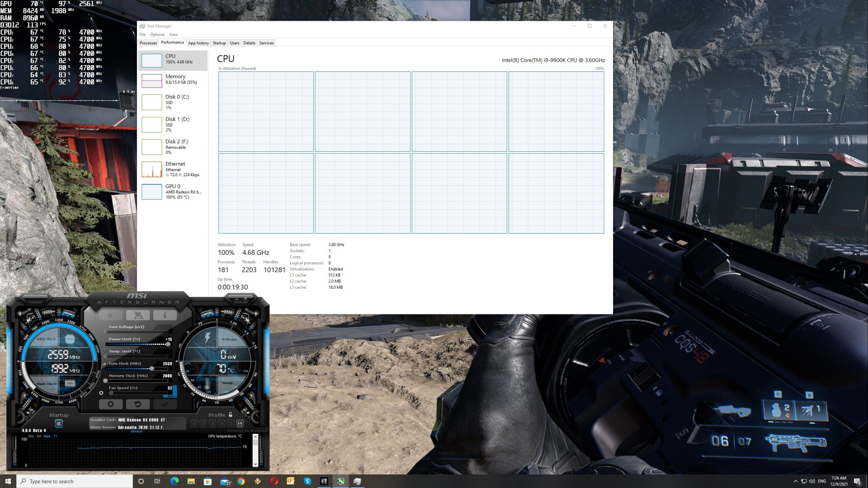Screen dimensions: 868x488
Task: Open the Options menu in Task Manager
Action: coord(157,34)
